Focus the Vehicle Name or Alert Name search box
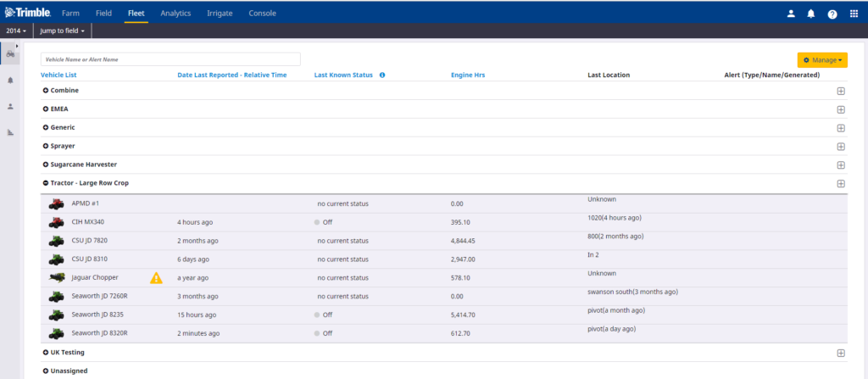 (170, 59)
